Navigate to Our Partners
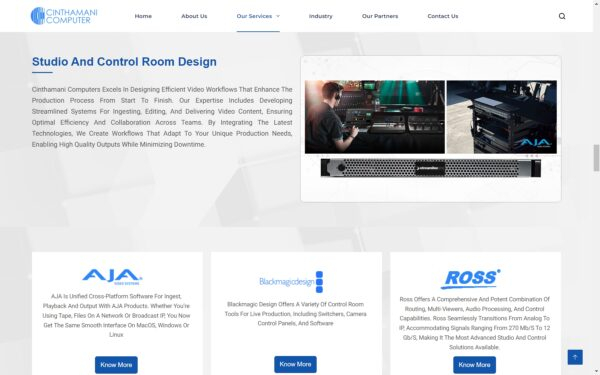 (380, 16)
